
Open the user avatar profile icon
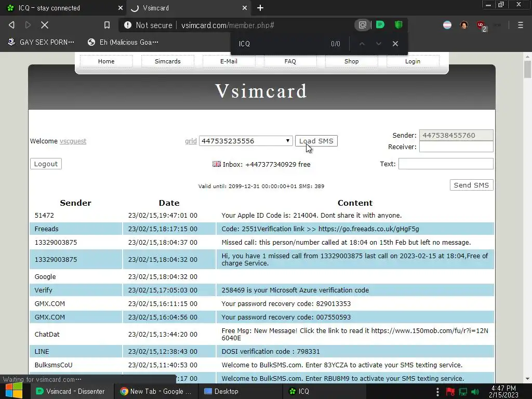464,25
